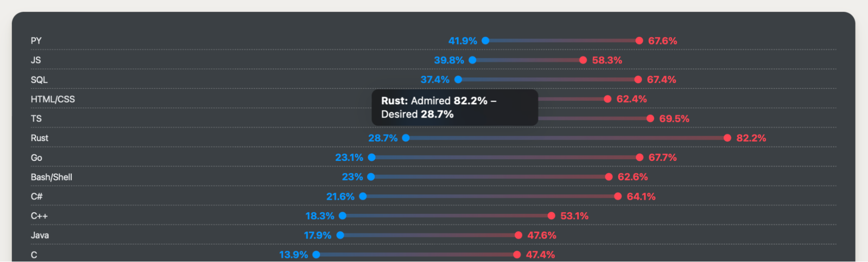
Task: Click the Rust row label
Action: pyautogui.click(x=40, y=138)
